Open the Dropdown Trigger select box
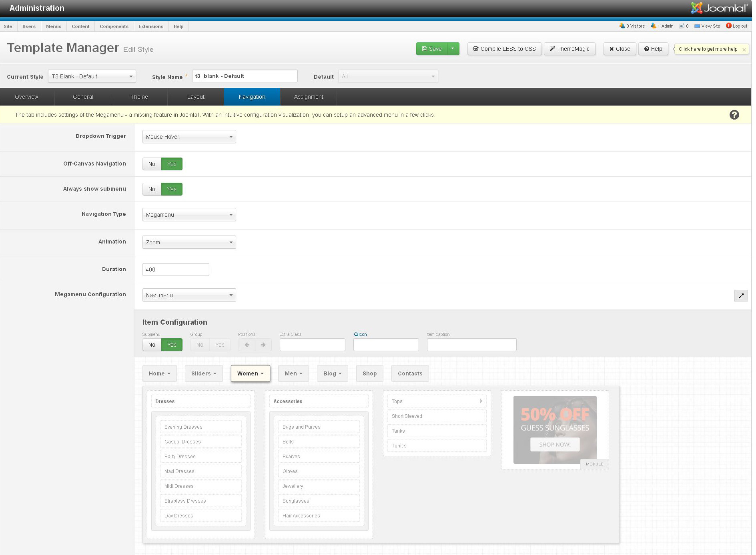 coord(189,137)
